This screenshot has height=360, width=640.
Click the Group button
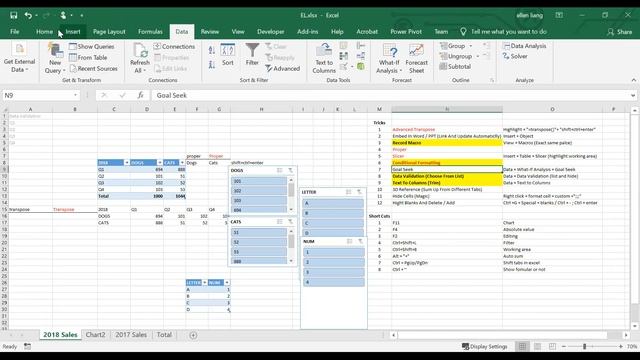pos(452,46)
